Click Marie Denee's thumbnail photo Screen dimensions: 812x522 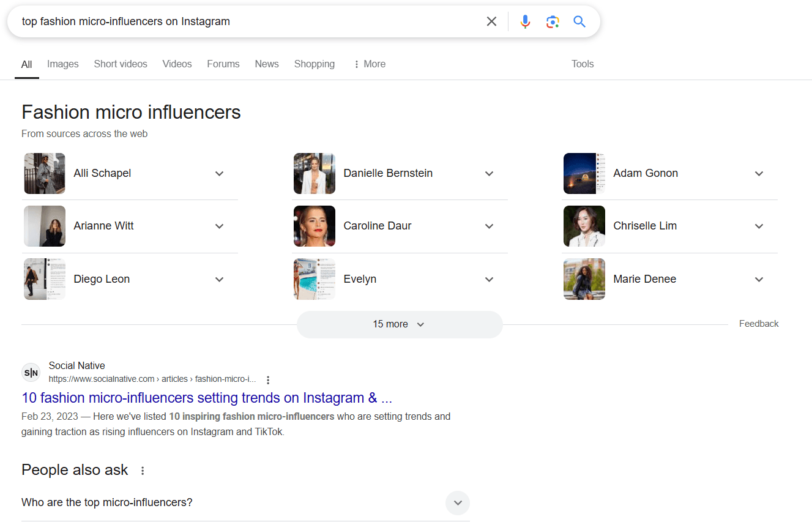584,279
